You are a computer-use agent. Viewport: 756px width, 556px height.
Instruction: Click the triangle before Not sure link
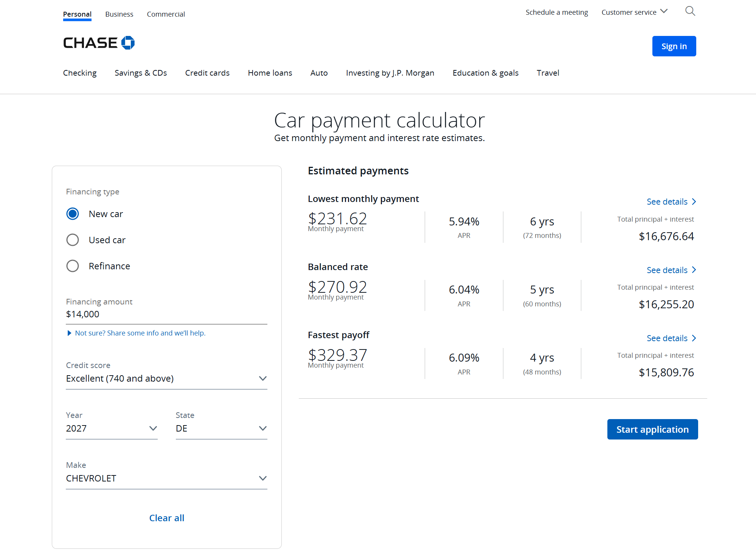click(x=69, y=333)
